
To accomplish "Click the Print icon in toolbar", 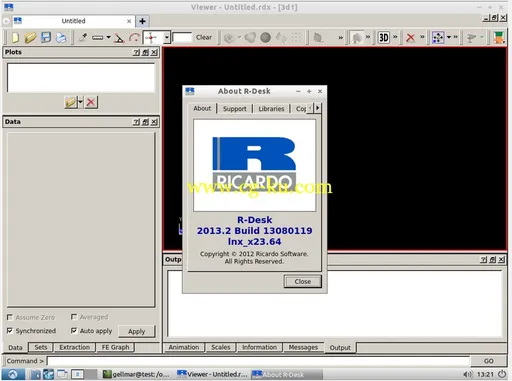I will pyautogui.click(x=61, y=38).
